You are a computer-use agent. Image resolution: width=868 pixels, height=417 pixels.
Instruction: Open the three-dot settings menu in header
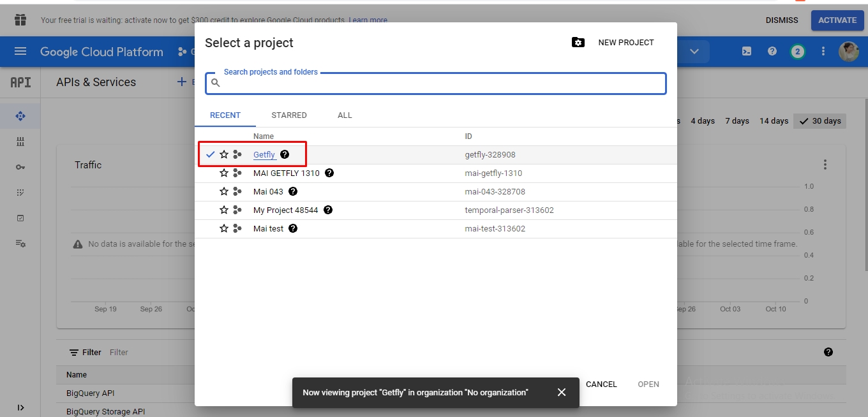(823, 52)
